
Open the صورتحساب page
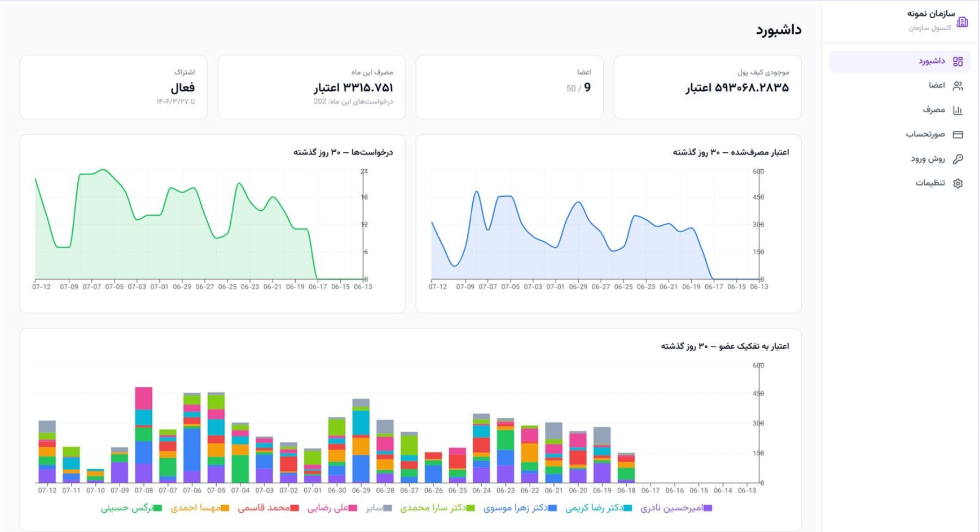(x=899, y=135)
